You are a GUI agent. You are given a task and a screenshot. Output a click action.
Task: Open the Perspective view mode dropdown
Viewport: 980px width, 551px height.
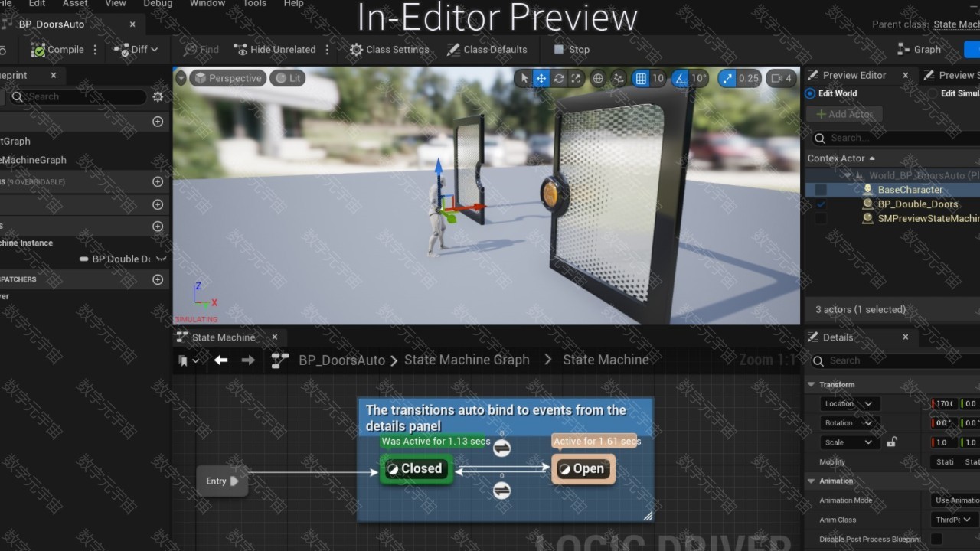coord(228,78)
